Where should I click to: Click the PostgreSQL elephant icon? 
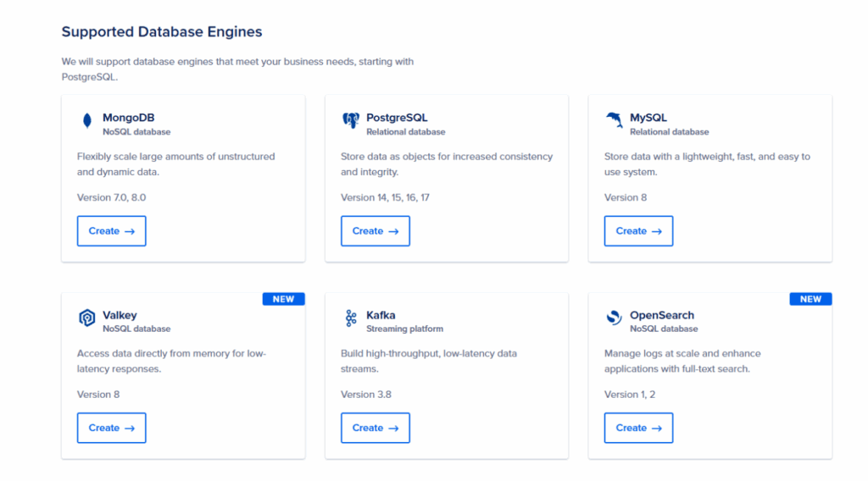coord(350,120)
